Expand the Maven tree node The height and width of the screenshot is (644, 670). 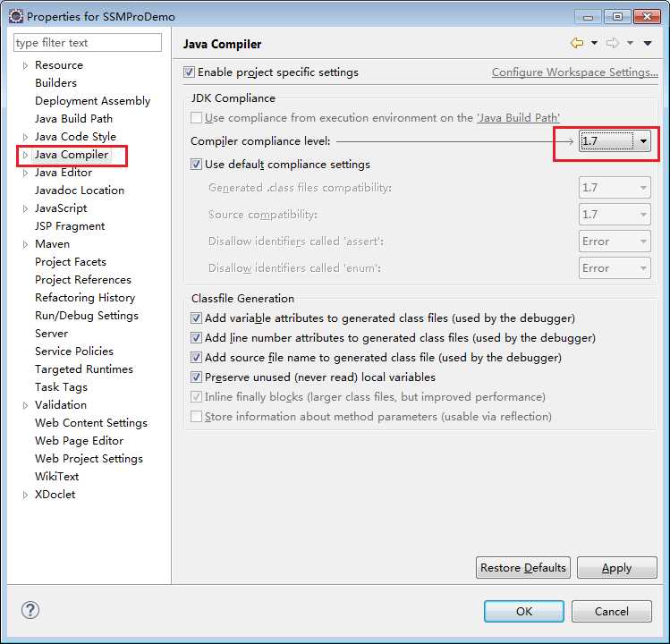click(x=25, y=244)
